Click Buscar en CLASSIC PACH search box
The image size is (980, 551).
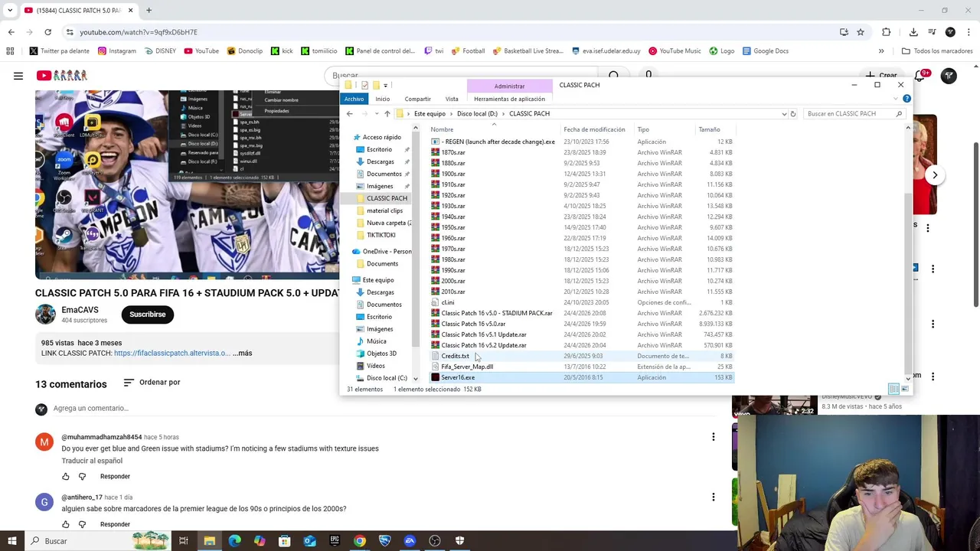coord(854,113)
